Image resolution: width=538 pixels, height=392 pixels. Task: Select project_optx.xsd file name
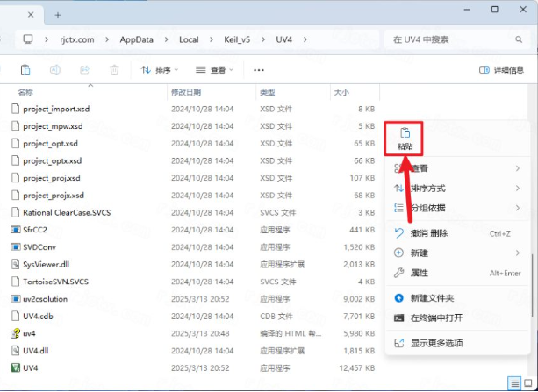[52, 160]
